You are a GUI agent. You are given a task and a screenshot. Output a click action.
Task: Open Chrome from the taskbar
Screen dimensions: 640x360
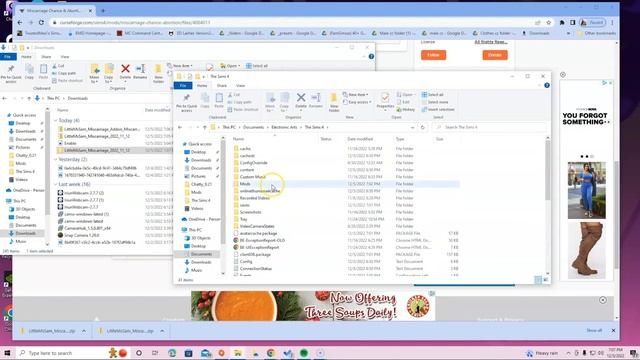271,353
